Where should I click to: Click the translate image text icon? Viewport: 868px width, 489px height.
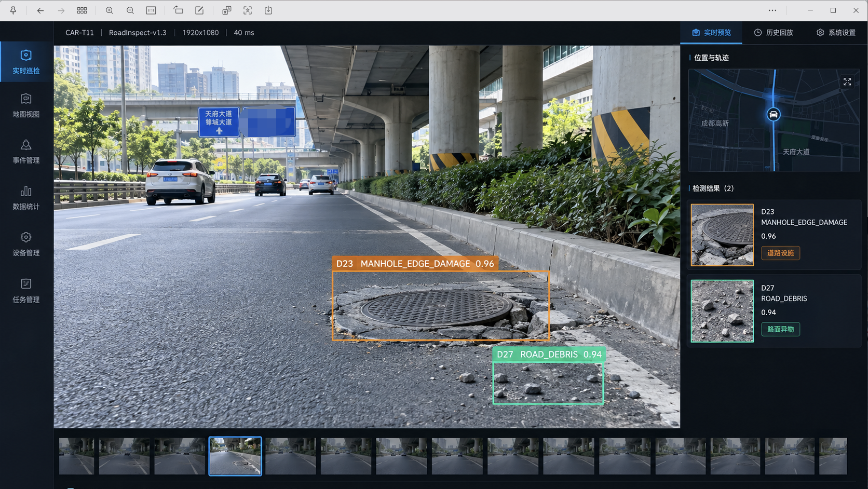(227, 10)
